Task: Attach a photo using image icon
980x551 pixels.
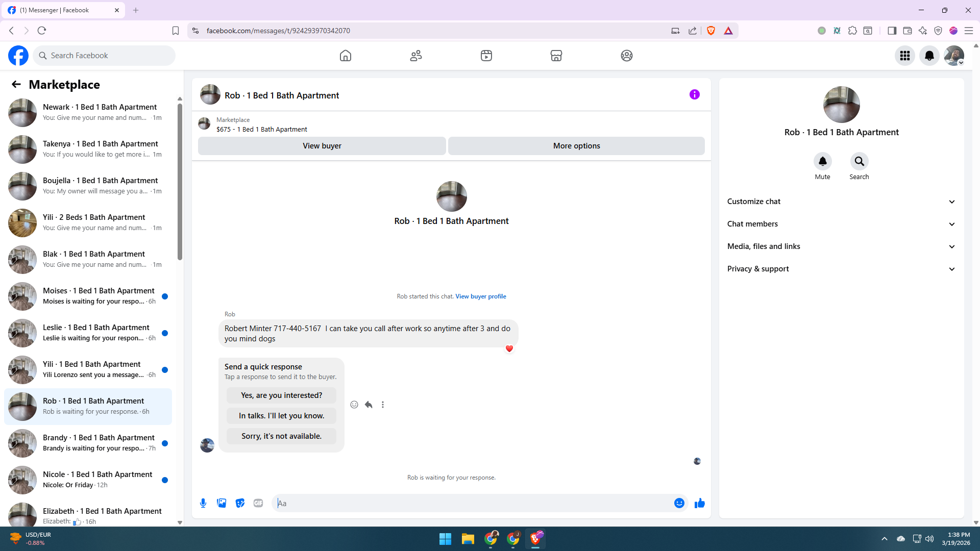Action: (x=222, y=503)
